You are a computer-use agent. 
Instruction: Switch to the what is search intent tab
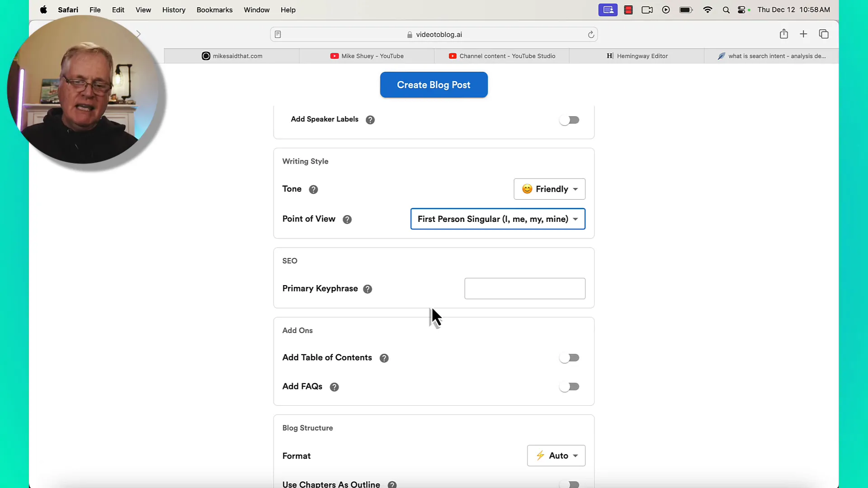[771, 56]
